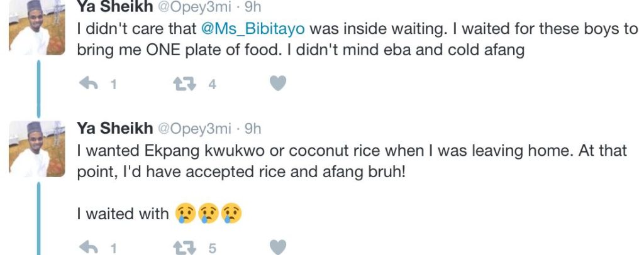Like the tweet about coconut rice
Viewport: 644px width, 255px height.
(x=278, y=247)
